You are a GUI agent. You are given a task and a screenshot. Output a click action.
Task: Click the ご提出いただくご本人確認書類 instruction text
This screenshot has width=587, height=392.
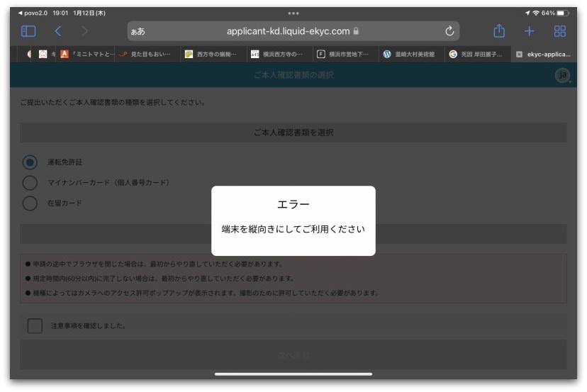tap(113, 102)
